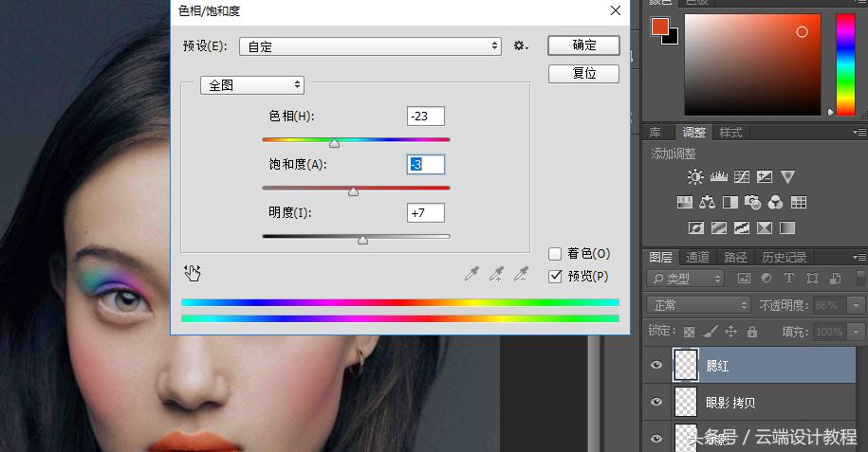
Task: Open the opacity slider arrow next to 86%
Action: pos(857,305)
